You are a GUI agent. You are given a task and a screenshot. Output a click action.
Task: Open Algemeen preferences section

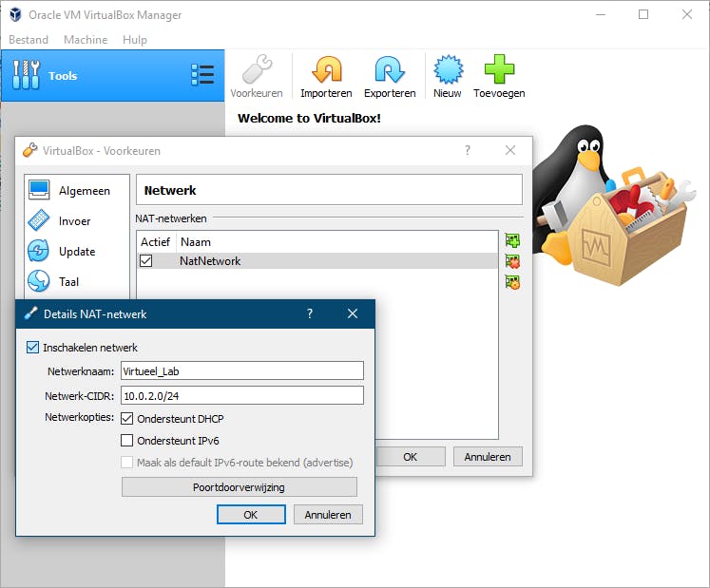click(x=77, y=191)
